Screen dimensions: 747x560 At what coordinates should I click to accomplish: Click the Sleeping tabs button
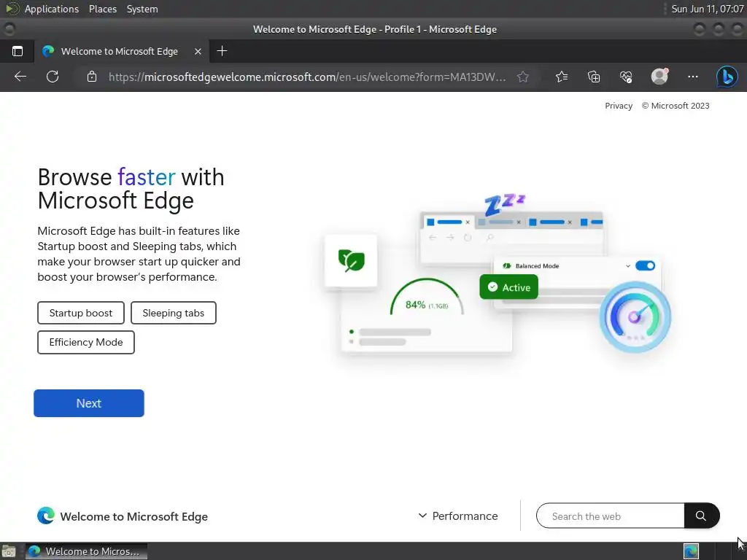(174, 313)
